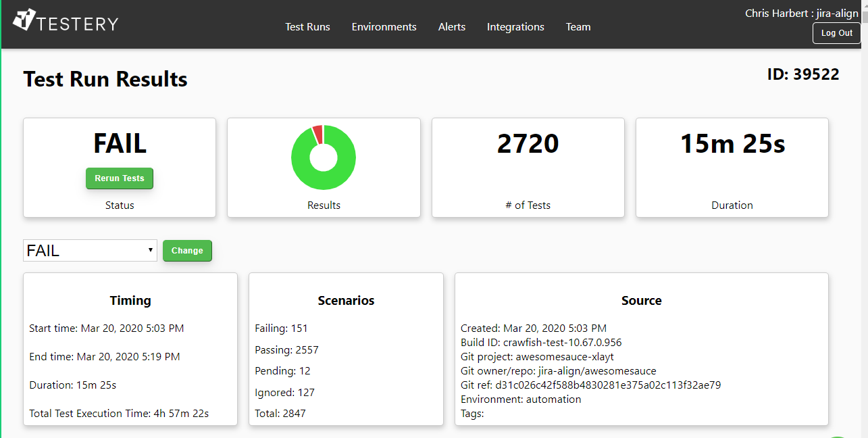The width and height of the screenshot is (868, 438).
Task: Click Rerun Tests to restart the run
Action: 119,178
